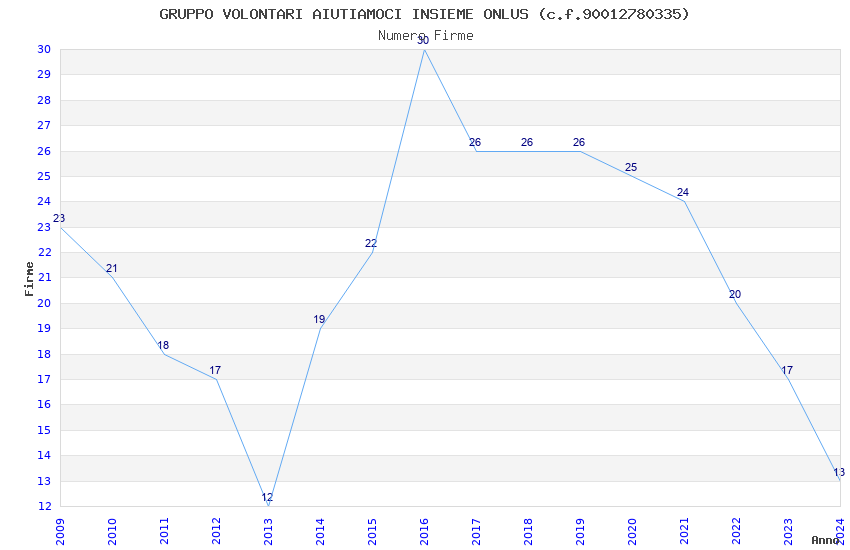Click y-axis tick label 23
The height and width of the screenshot is (550, 850).
tap(44, 227)
